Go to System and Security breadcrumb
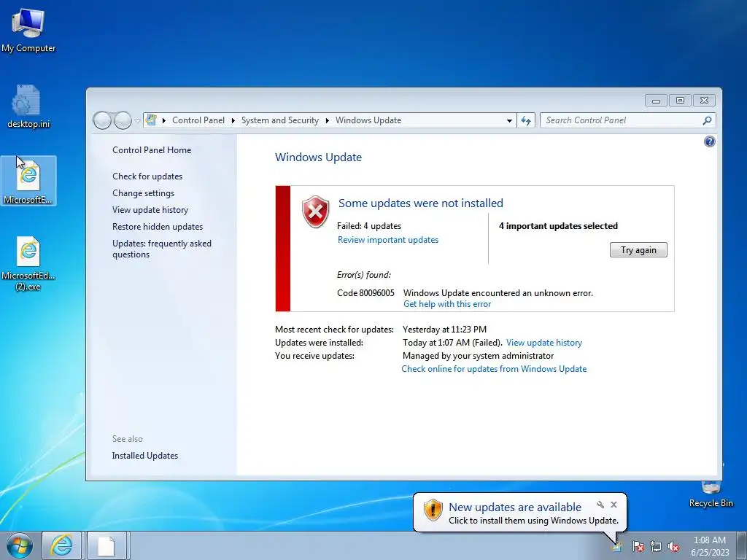Viewport: 747px width, 560px height. (279, 120)
